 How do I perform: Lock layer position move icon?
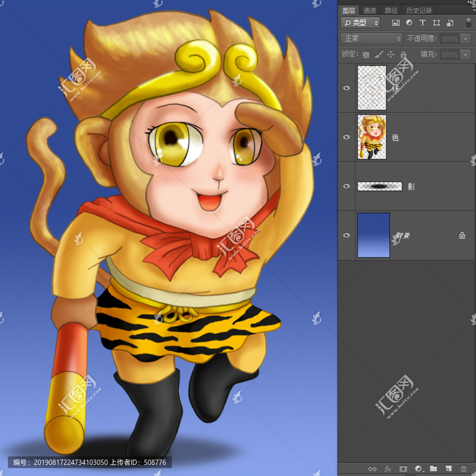click(391, 54)
